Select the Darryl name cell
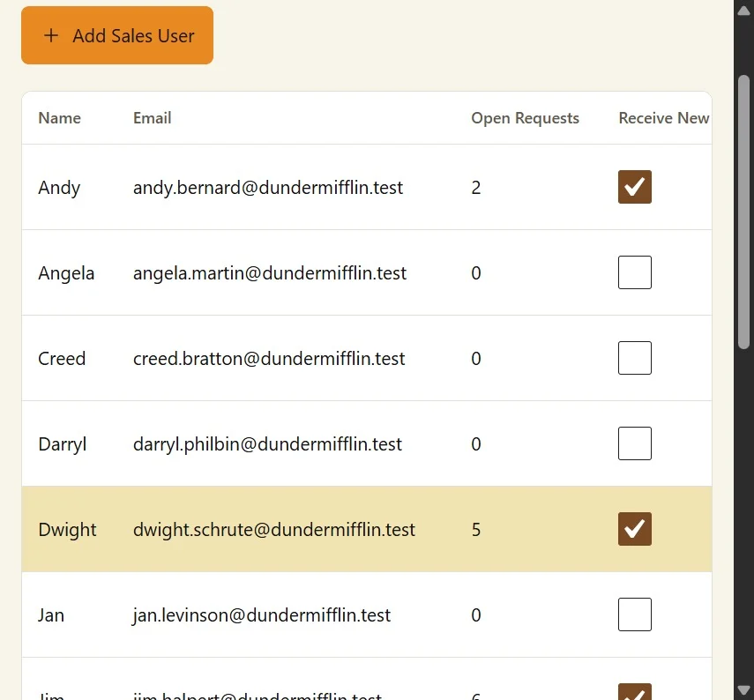754x700 pixels. coord(63,444)
